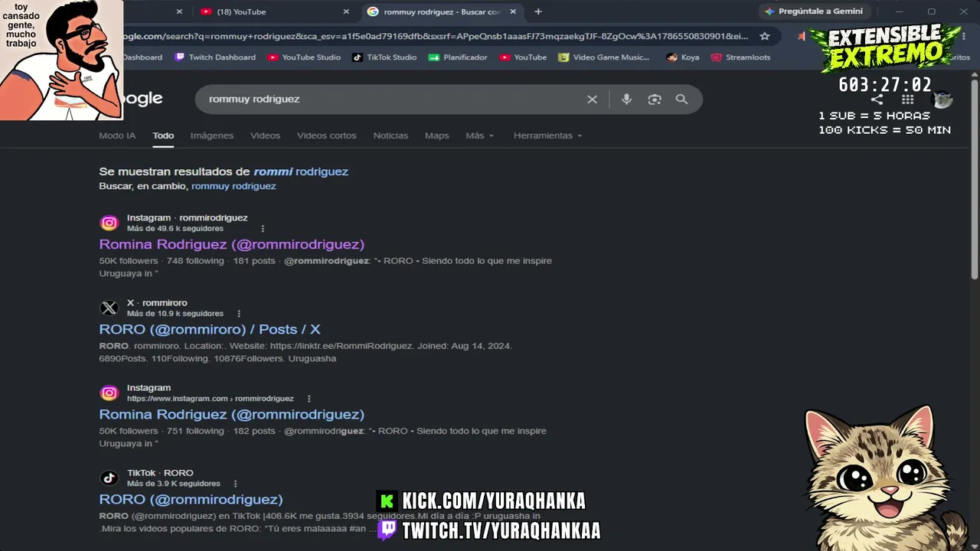Open Google Lens image search icon

654,99
